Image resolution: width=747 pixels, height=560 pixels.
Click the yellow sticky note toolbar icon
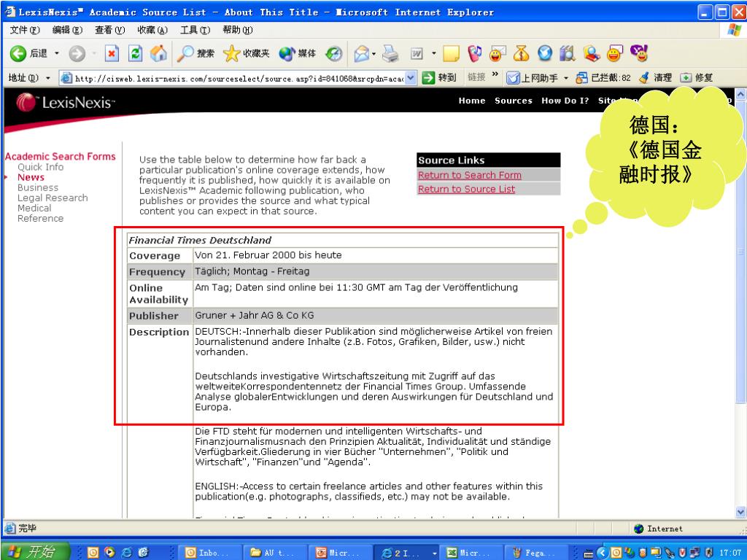pos(451,53)
